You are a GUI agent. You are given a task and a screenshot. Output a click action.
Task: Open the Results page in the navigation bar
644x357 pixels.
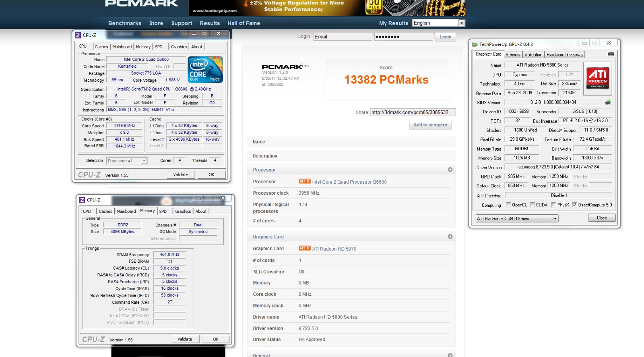210,23
